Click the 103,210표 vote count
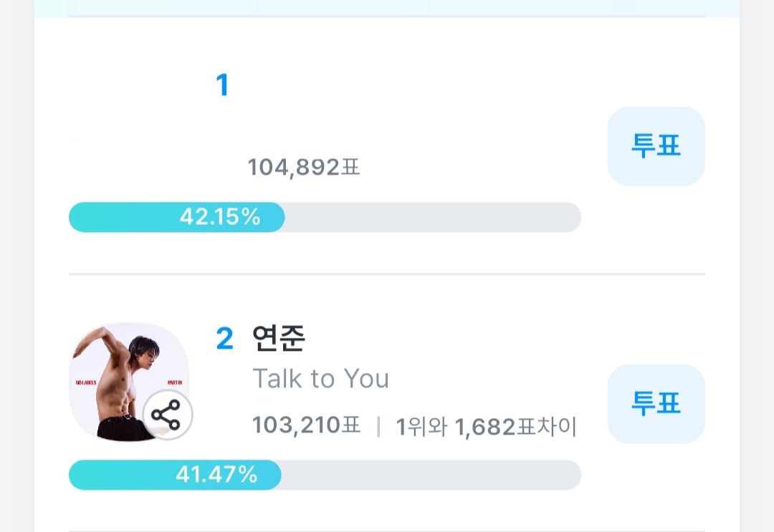Viewport: 774px width, 532px height. (306, 425)
